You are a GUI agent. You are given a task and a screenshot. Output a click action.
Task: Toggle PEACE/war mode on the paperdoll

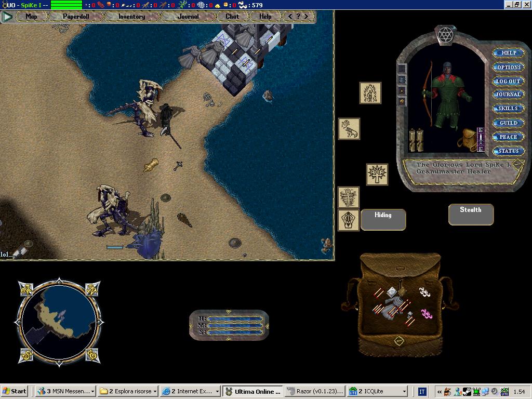pos(509,137)
